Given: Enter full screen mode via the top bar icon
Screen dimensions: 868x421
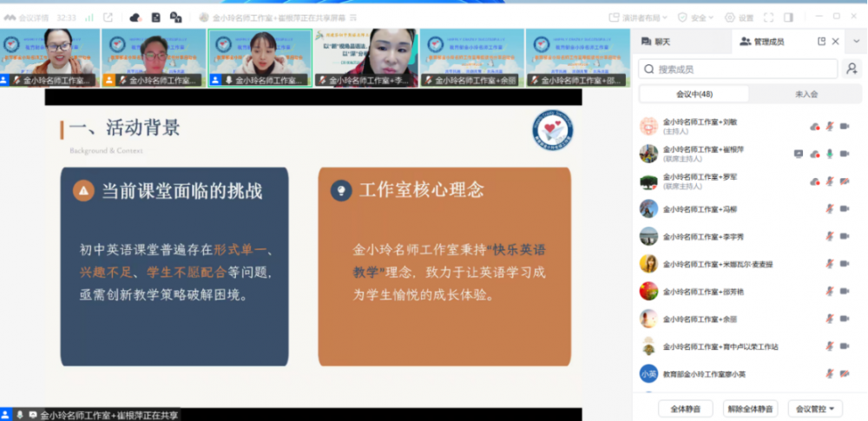Looking at the screenshot, I should [x=768, y=17].
